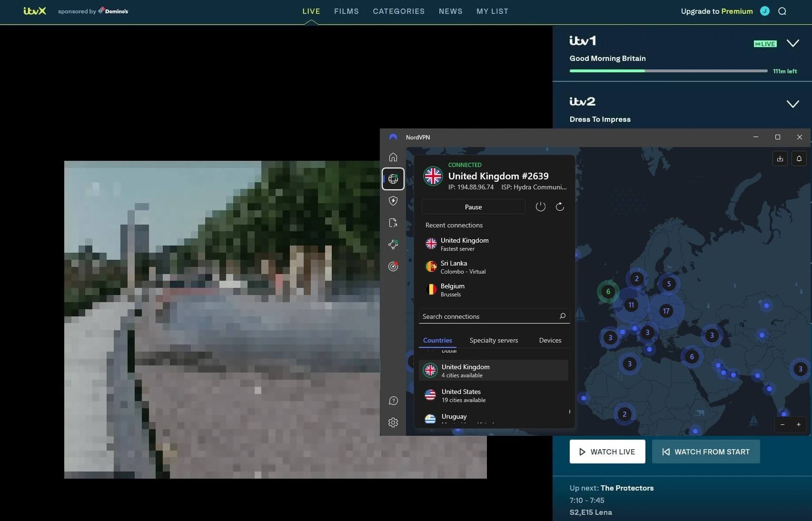812x521 pixels.
Task: Click map cluster marker 17
Action: (x=666, y=311)
